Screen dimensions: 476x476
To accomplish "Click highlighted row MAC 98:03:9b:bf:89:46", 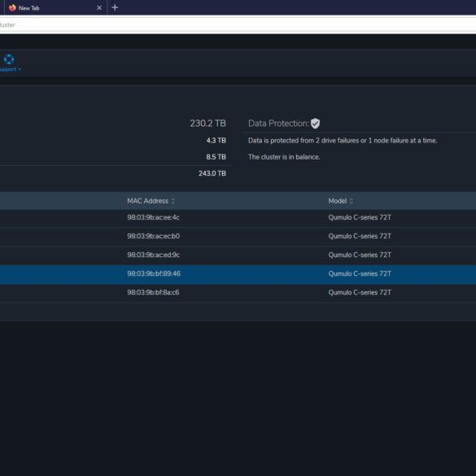I will (x=238, y=274).
